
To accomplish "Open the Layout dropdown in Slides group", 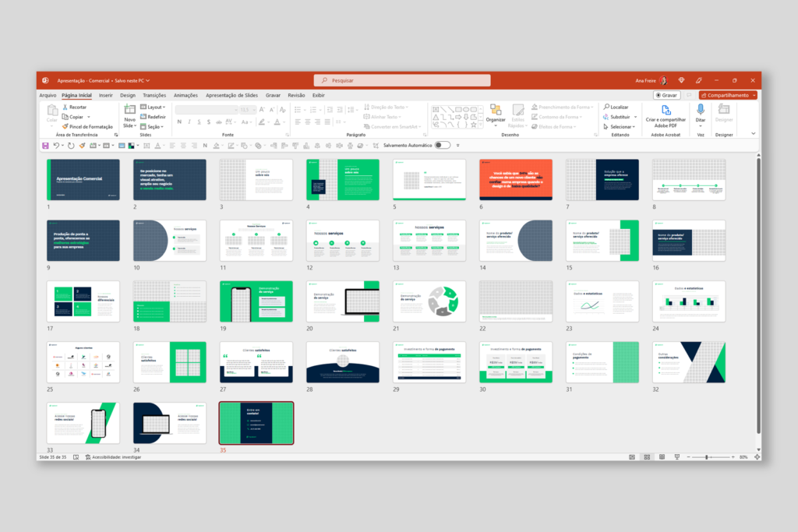I will tap(153, 107).
